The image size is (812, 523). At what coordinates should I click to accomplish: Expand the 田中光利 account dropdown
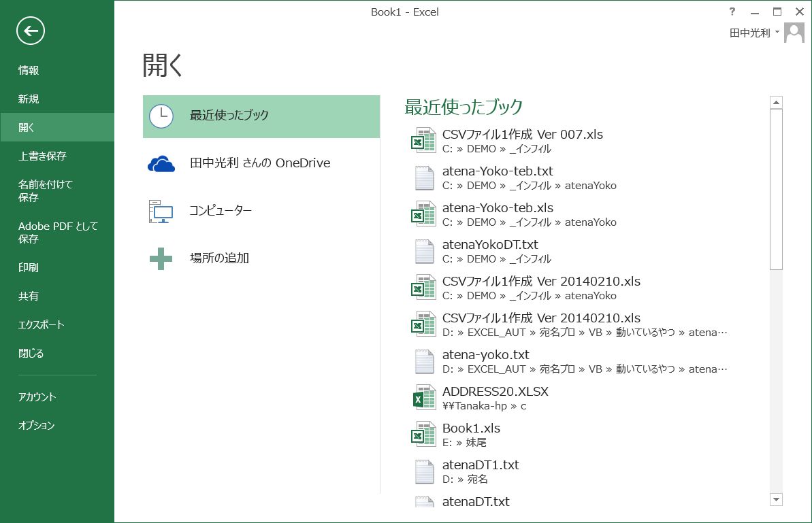coord(754,33)
